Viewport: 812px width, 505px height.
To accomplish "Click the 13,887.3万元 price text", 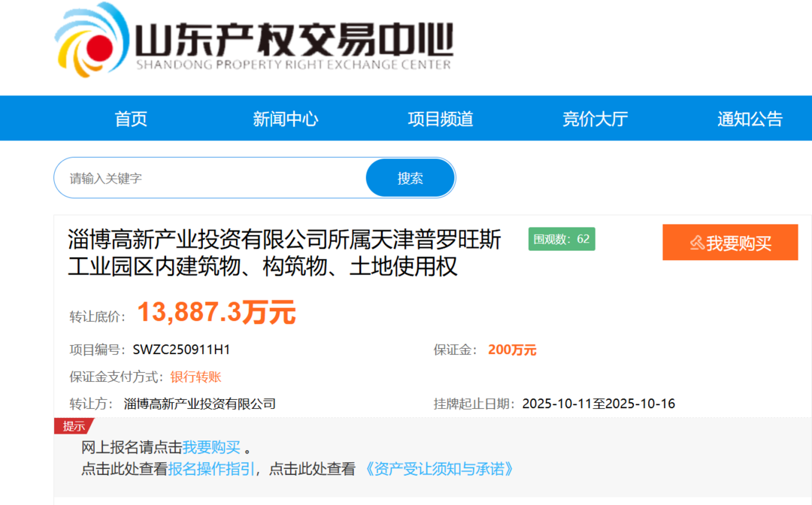I will [x=217, y=313].
